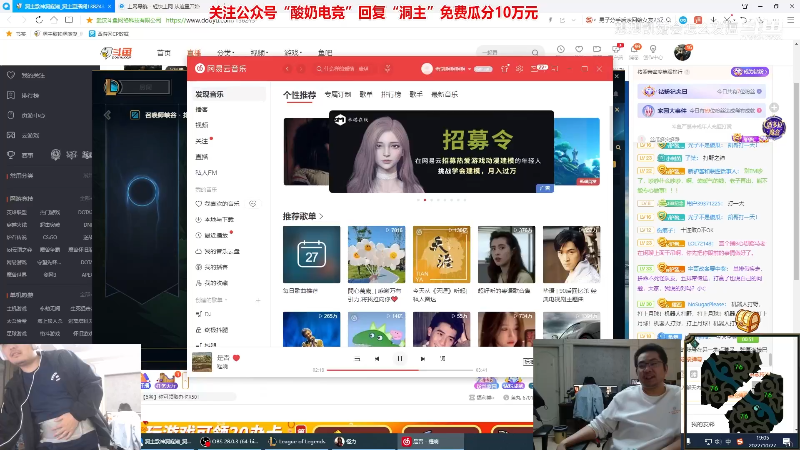Click the red heart on the current song

pyautogui.click(x=236, y=358)
